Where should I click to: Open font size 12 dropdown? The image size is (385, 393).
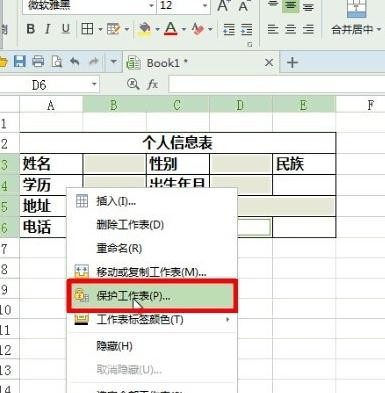point(205,5)
